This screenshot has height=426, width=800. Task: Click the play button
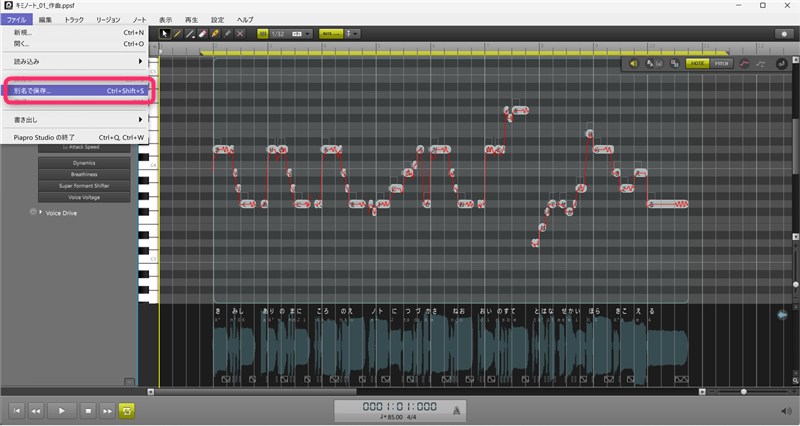click(x=62, y=411)
